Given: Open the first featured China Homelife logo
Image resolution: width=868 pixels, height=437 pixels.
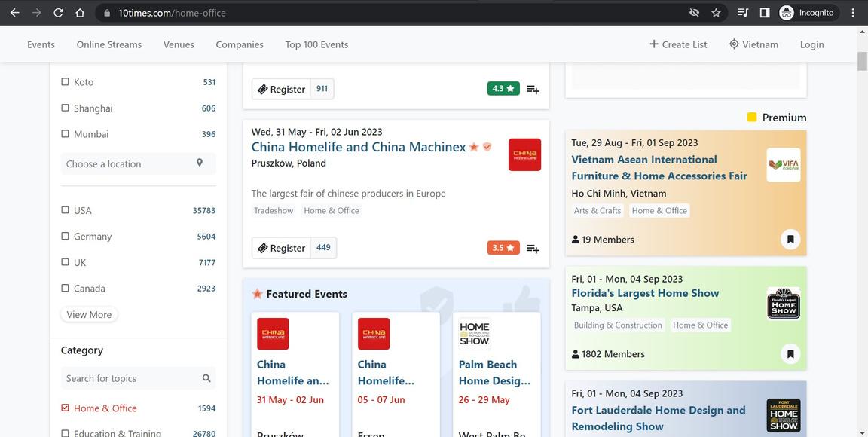Looking at the screenshot, I should pyautogui.click(x=273, y=334).
